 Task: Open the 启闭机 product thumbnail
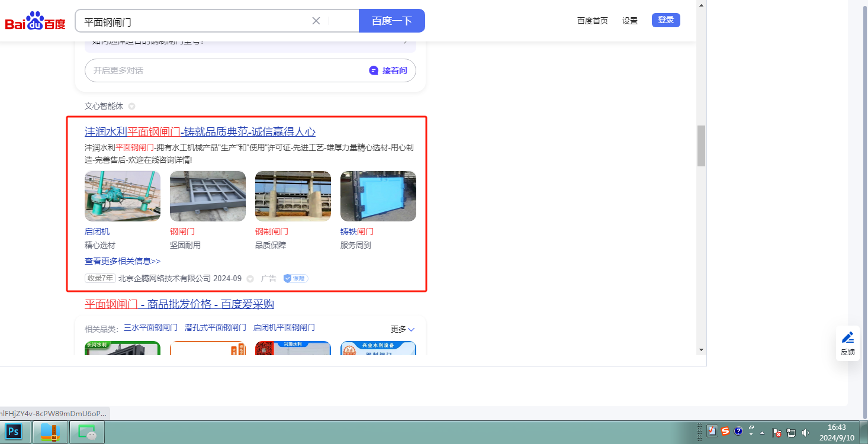[x=123, y=196]
